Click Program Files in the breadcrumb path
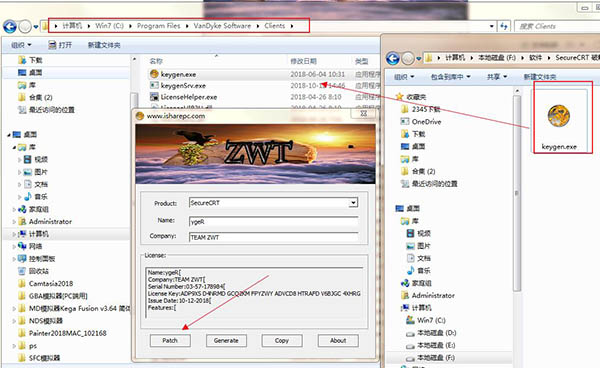Image resolution: width=600 pixels, height=368 pixels. point(158,26)
